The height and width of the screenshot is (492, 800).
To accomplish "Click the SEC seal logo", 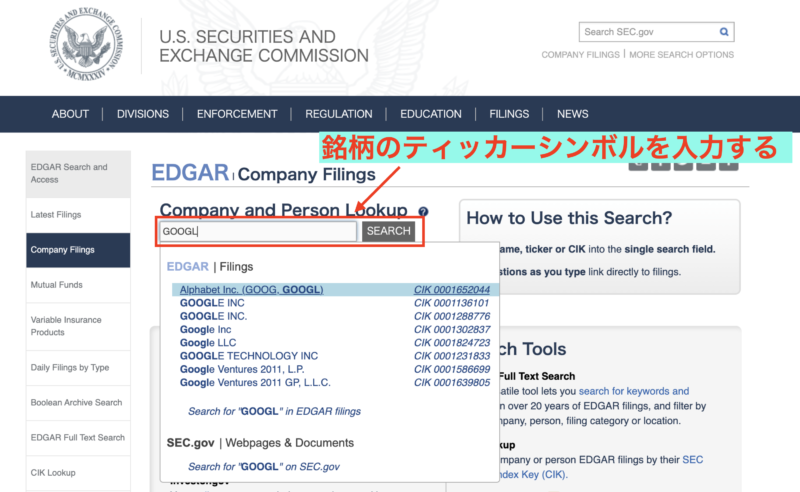I will (x=86, y=45).
